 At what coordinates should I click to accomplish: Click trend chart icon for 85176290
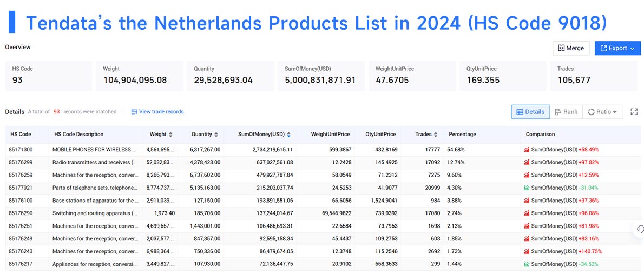527,213
